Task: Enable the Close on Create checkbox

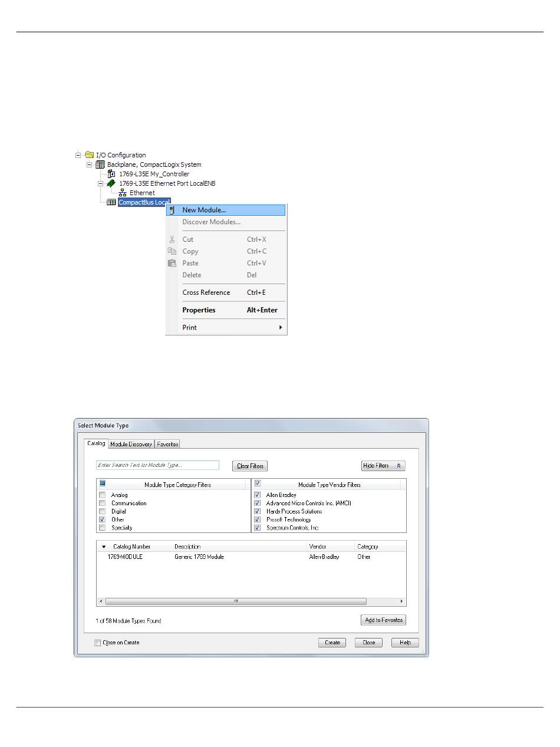Action: (98, 643)
